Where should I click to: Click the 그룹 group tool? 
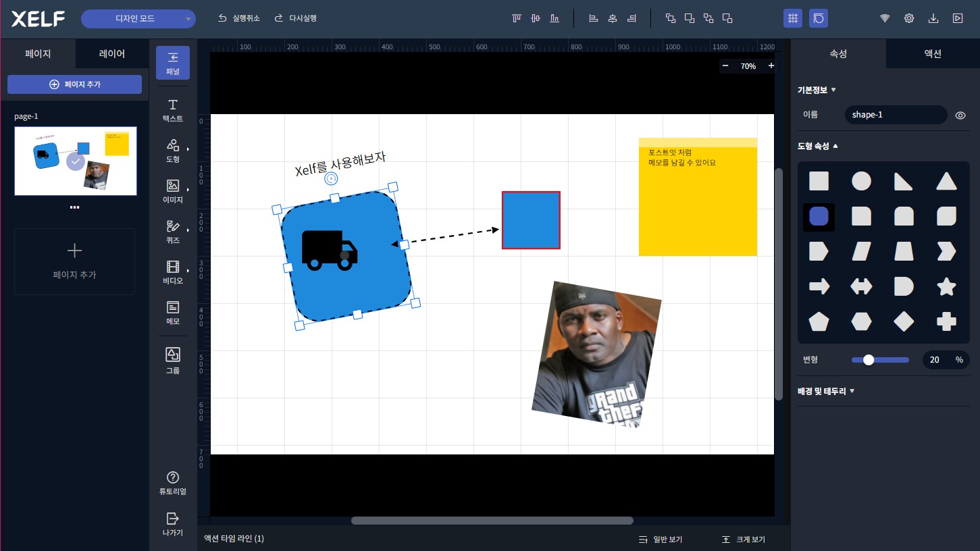click(x=173, y=361)
